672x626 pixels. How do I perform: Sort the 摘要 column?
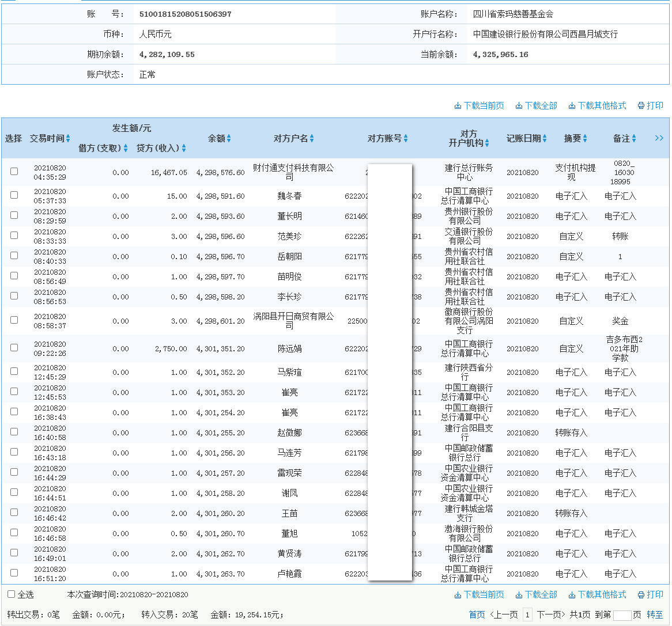click(x=585, y=138)
